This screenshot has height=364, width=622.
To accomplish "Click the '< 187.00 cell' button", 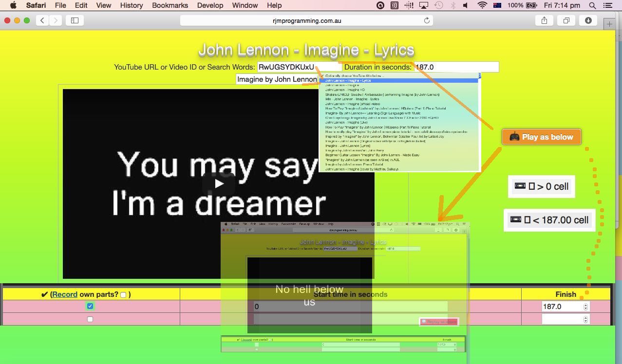I will tap(549, 220).
